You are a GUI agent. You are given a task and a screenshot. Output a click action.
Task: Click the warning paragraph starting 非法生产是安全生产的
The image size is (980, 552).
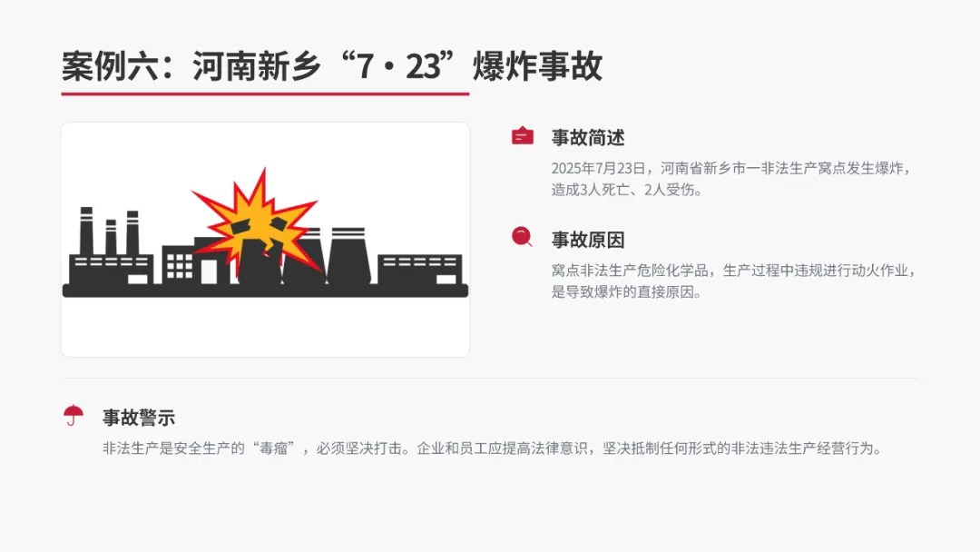coord(494,448)
